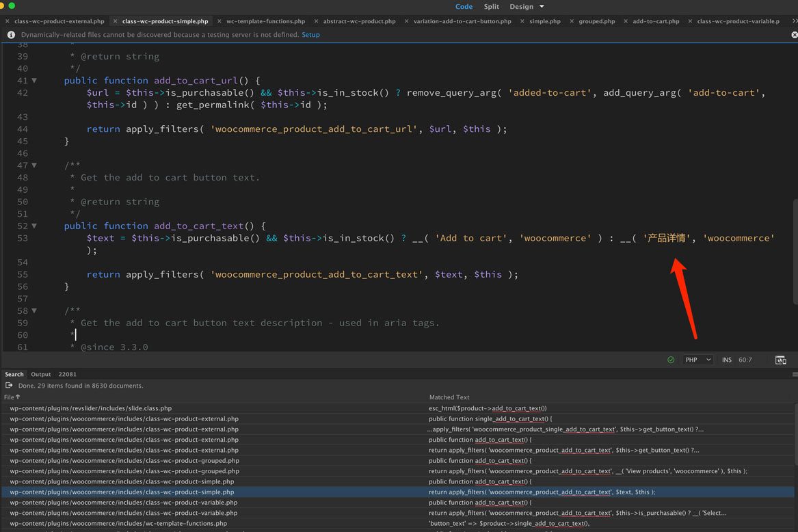Open the real-time preview icon in status bar
The width and height of the screenshot is (798, 532).
(x=780, y=360)
